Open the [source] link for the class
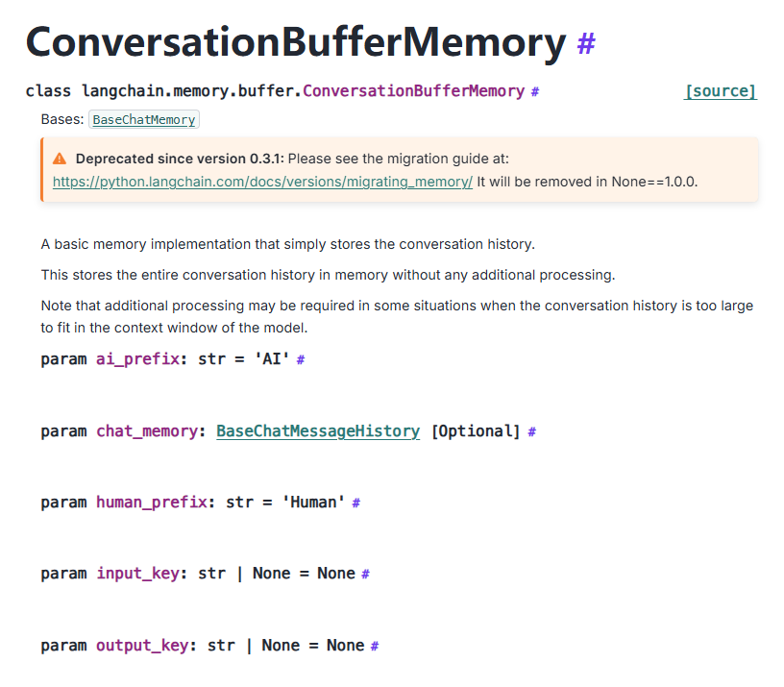This screenshot has height=687, width=784. coord(720,91)
